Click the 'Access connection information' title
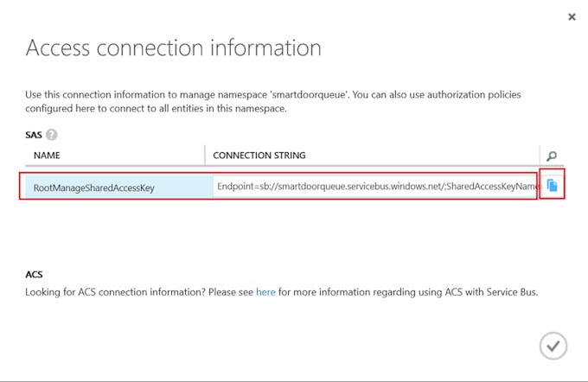The height and width of the screenshot is (382, 588). [174, 48]
